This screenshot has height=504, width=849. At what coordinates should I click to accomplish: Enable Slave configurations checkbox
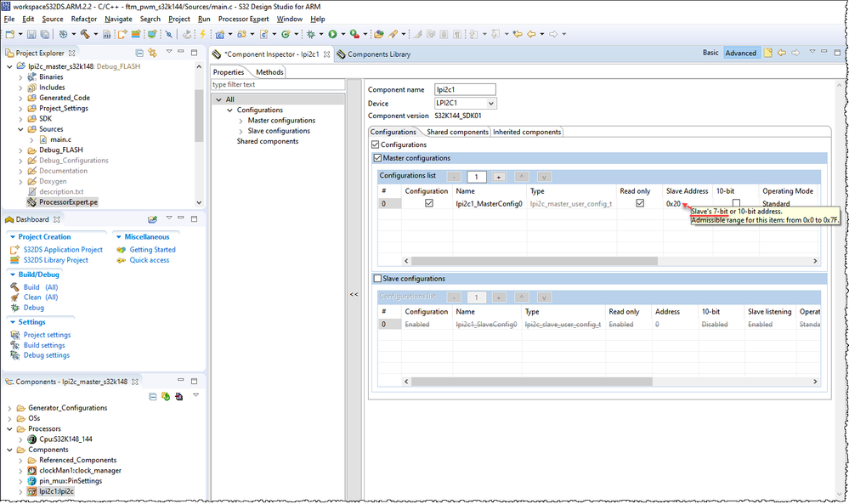click(377, 278)
